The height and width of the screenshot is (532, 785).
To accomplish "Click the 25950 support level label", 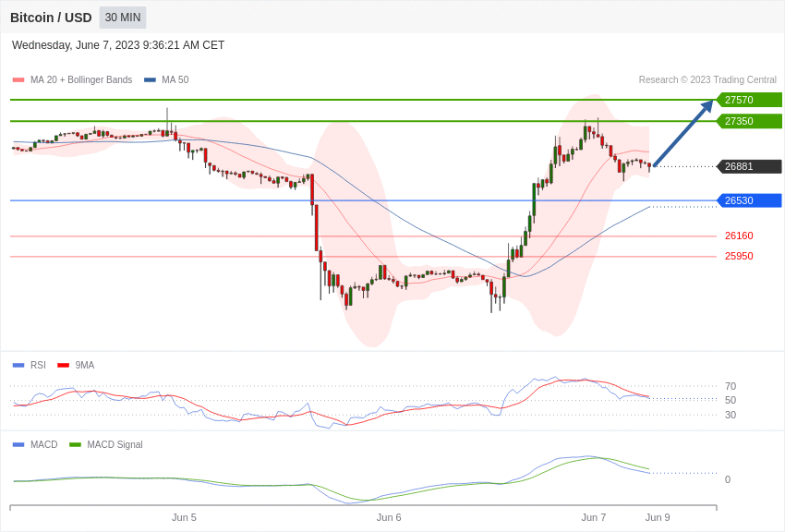I will coord(739,256).
